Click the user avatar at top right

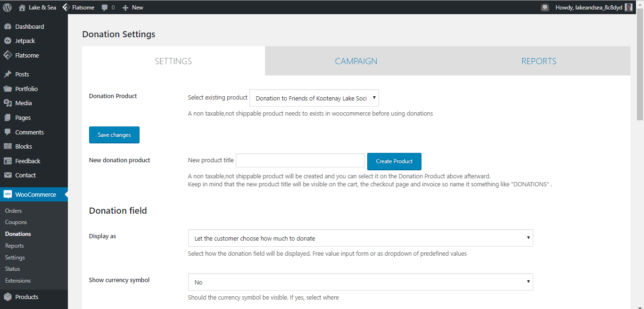[628, 7]
